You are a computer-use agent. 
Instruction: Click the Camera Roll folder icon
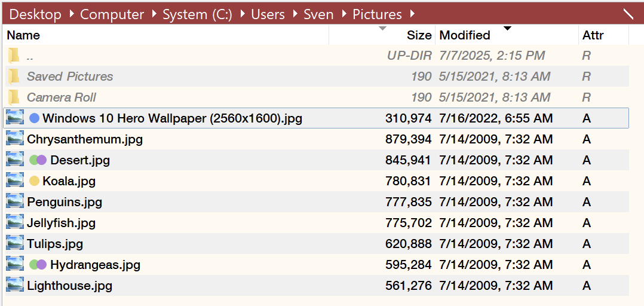(x=14, y=97)
